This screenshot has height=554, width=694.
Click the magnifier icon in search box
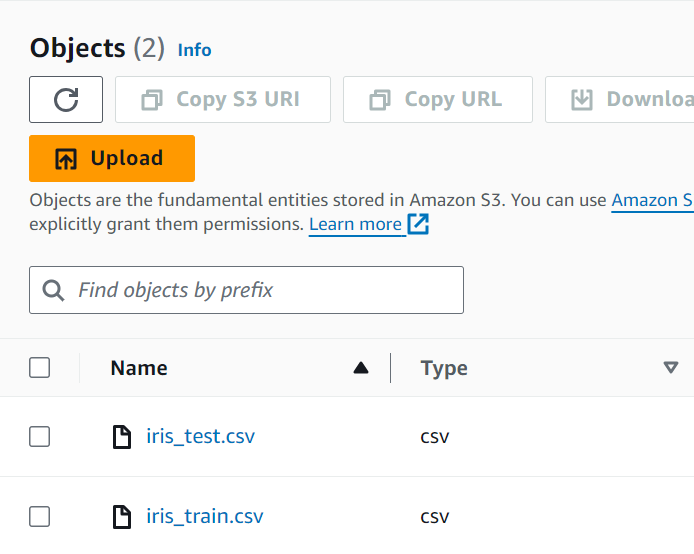(x=54, y=290)
